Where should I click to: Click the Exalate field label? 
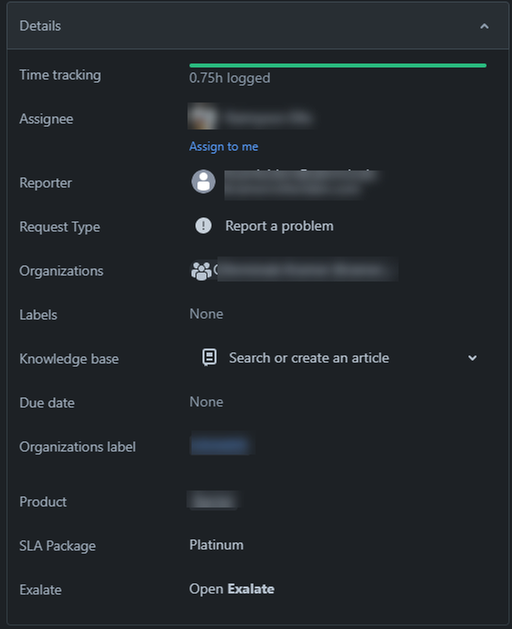pyautogui.click(x=41, y=590)
